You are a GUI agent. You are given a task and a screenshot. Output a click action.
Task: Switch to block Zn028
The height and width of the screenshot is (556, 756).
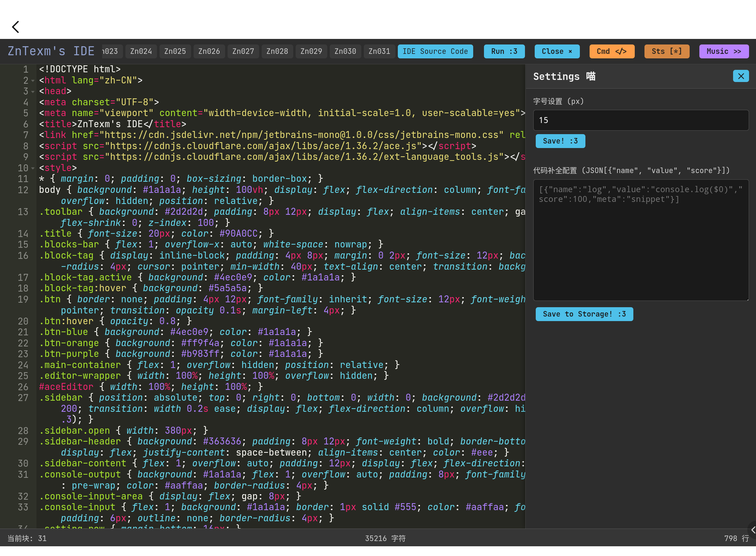click(277, 51)
